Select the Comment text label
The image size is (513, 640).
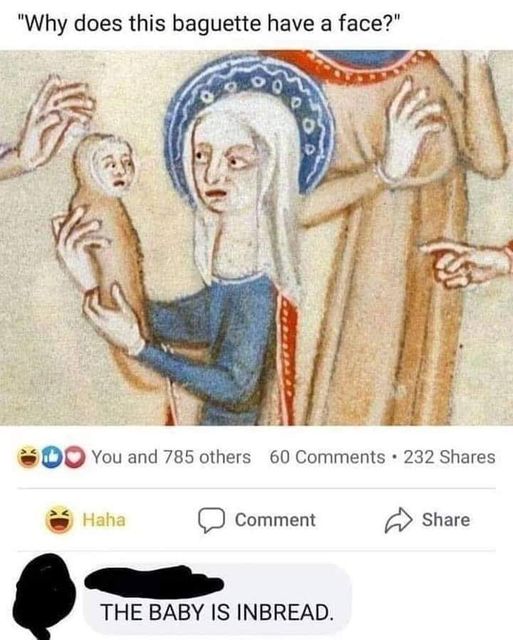(x=275, y=520)
